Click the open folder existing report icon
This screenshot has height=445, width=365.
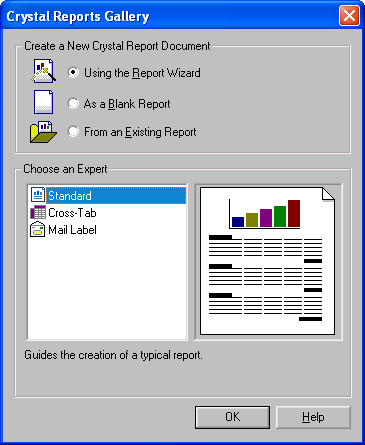(43, 132)
